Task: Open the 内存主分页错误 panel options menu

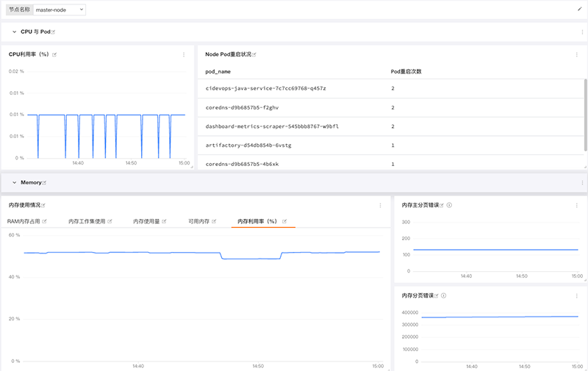Action: 576,206
